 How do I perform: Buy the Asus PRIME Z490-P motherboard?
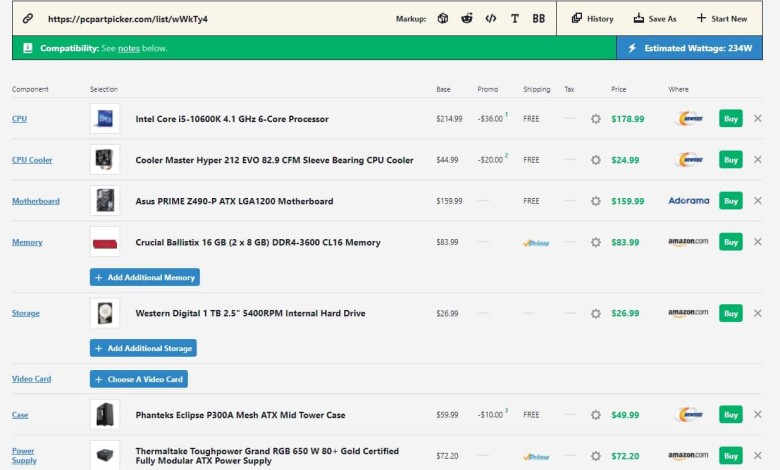731,201
